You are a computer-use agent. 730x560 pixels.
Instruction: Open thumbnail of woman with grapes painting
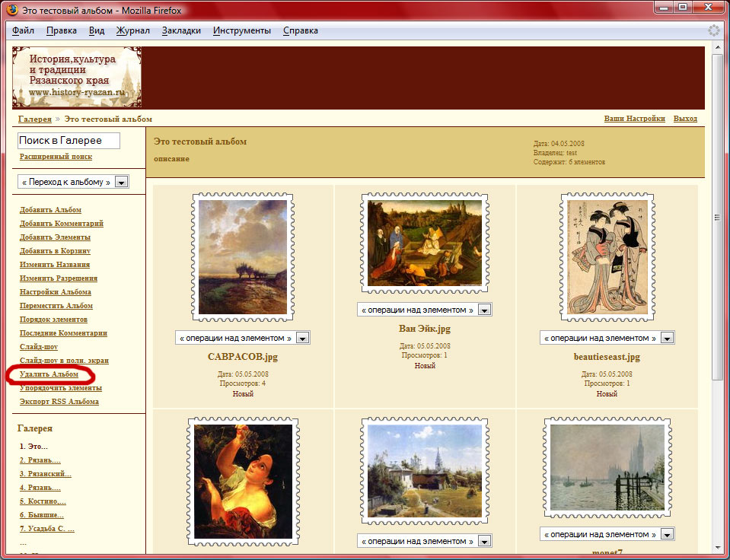[x=243, y=482]
